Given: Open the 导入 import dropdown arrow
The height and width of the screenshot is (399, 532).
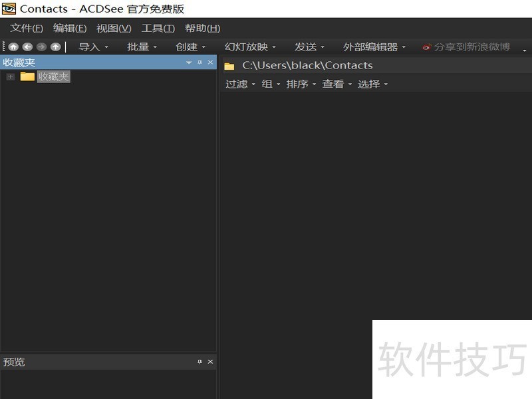Looking at the screenshot, I should click(105, 47).
